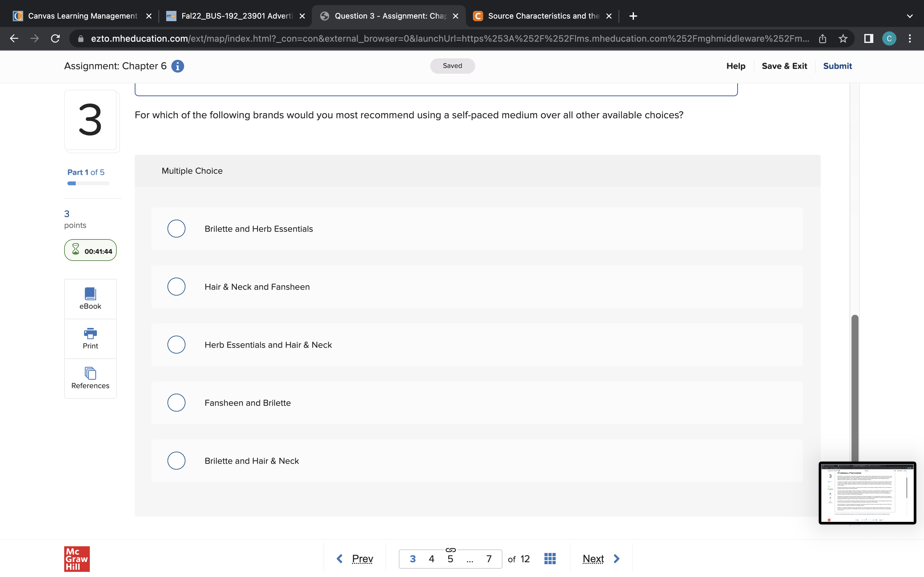Image resolution: width=924 pixels, height=577 pixels.
Task: Click the assignment info icon
Action: click(177, 66)
